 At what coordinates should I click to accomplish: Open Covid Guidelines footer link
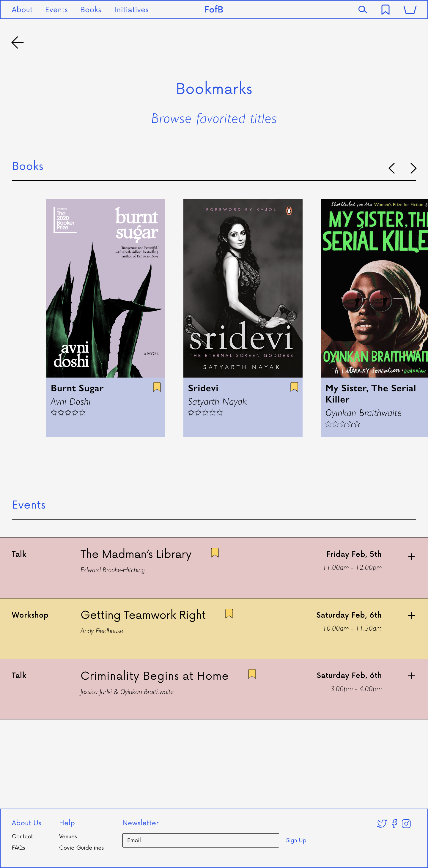[82, 848]
